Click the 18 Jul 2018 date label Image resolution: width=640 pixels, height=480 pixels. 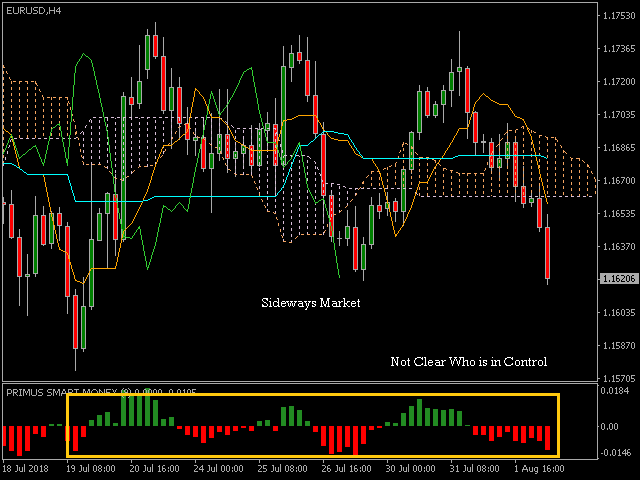tap(25, 469)
